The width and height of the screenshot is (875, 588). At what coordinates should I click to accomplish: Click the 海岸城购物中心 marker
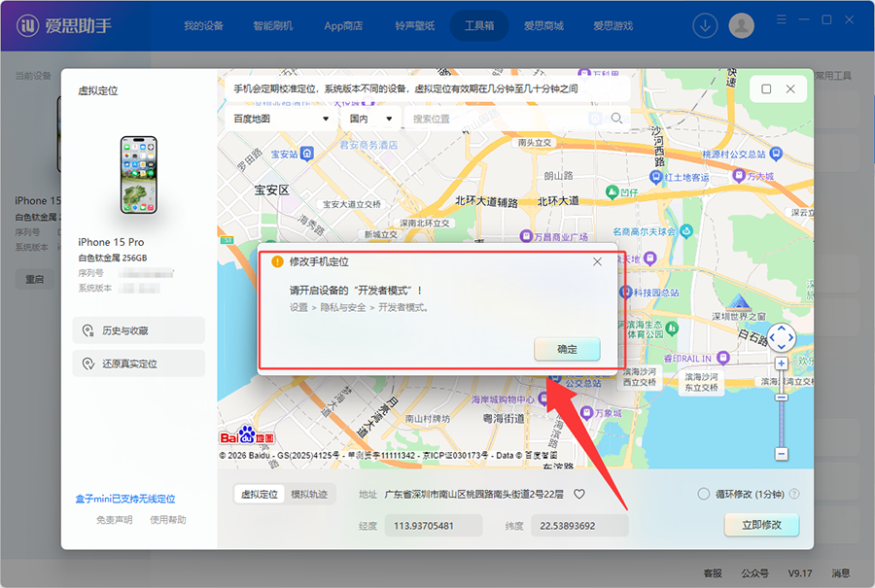tap(543, 399)
